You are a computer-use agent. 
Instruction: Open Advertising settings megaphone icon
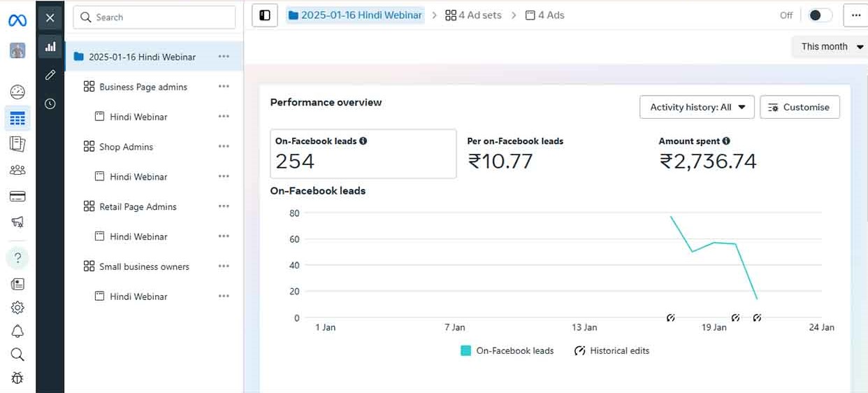[x=17, y=222]
